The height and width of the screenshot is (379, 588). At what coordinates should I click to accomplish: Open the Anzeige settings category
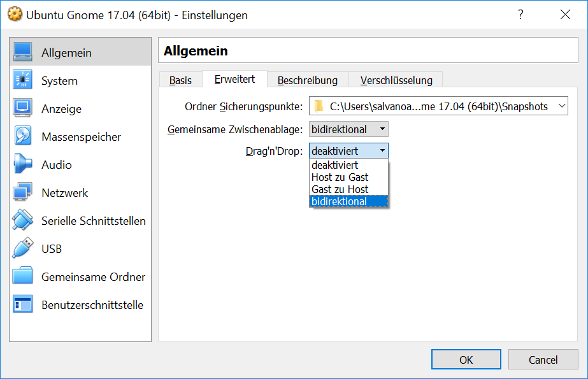(80, 108)
